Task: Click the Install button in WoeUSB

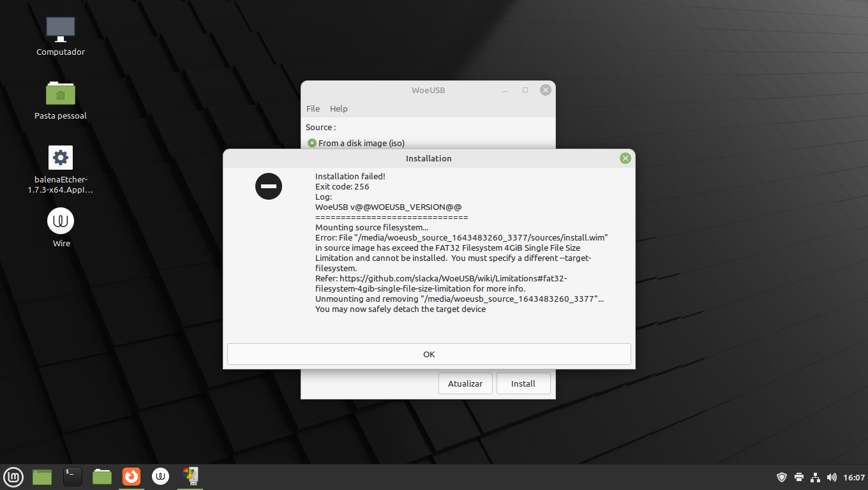Action: (x=523, y=383)
